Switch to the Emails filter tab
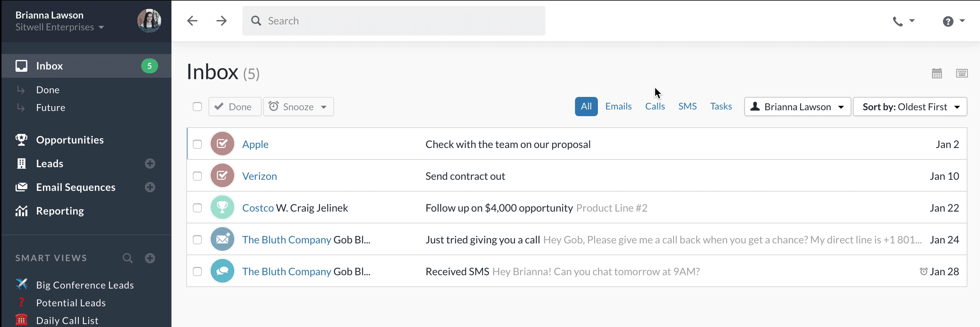 pyautogui.click(x=618, y=107)
